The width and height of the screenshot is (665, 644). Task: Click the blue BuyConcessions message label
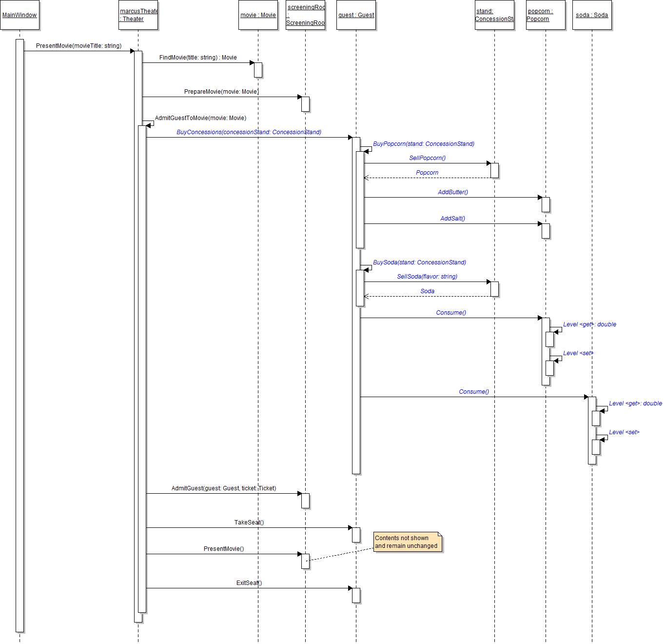pos(249,132)
